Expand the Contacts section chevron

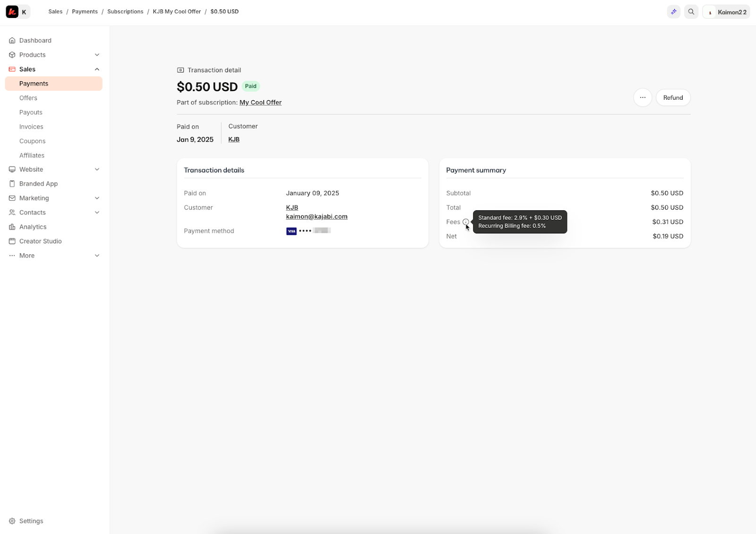point(97,213)
